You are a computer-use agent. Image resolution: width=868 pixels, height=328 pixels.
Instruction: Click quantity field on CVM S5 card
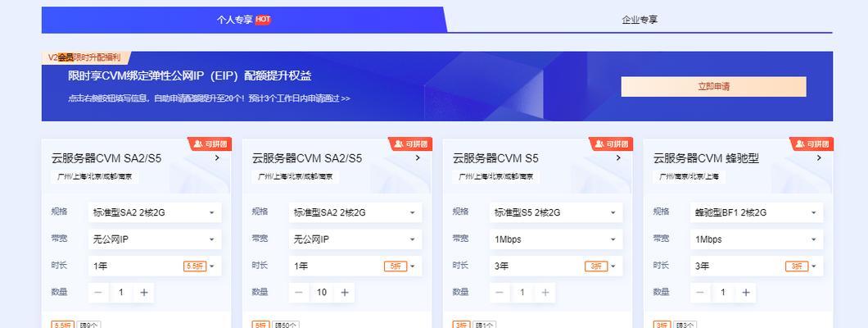click(522, 293)
